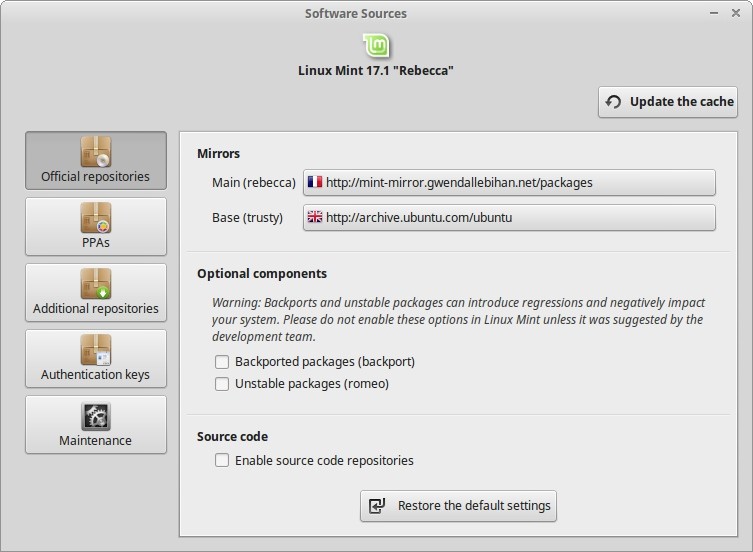Open the Maintenance gear icon
Screen dimensions: 753x552
96,416
